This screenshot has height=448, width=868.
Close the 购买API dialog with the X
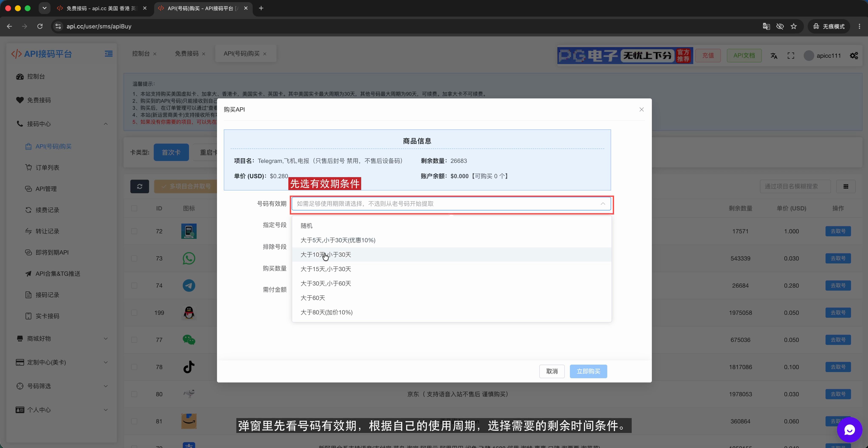[x=642, y=109]
